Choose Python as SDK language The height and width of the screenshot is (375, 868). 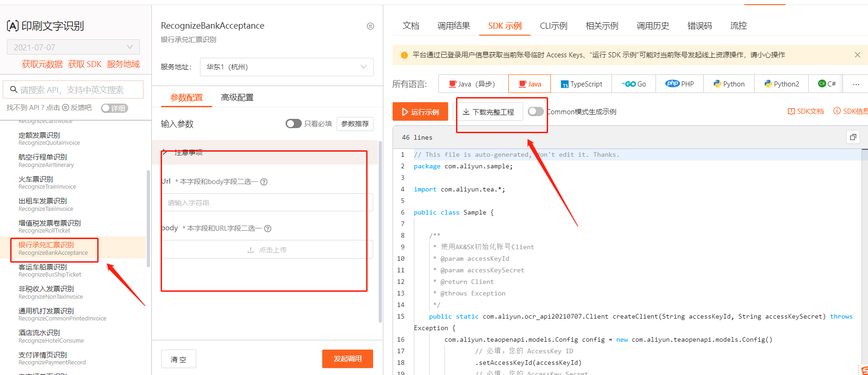point(729,84)
